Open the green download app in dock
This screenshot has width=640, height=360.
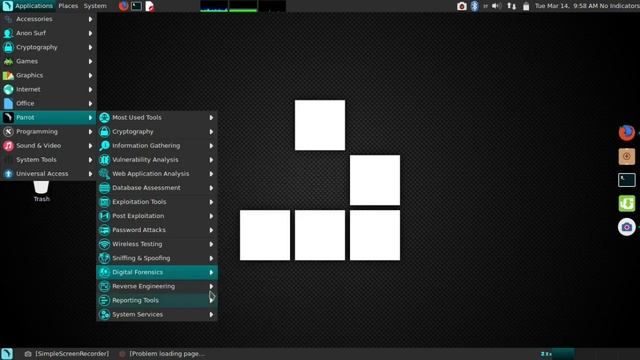click(x=627, y=203)
